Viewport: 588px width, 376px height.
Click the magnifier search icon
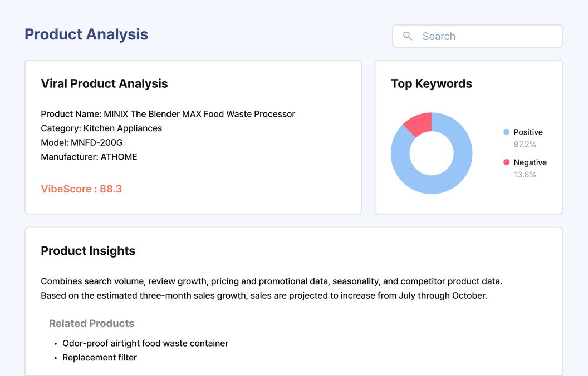point(408,36)
